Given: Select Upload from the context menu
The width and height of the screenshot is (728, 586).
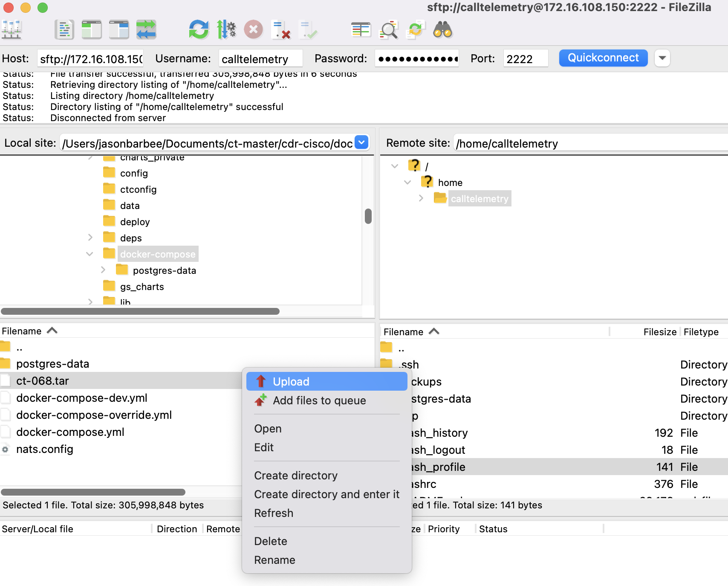Looking at the screenshot, I should click(292, 381).
